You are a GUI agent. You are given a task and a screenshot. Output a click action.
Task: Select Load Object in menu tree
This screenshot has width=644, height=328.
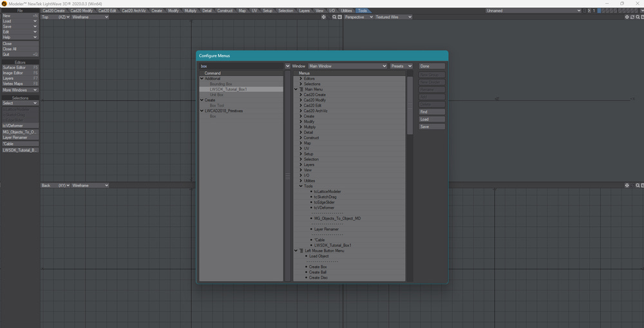(x=319, y=256)
